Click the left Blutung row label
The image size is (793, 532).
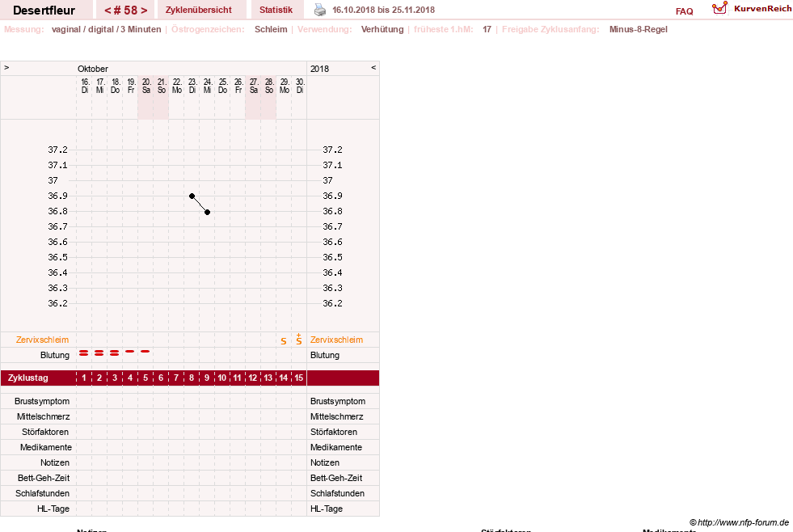pos(55,355)
